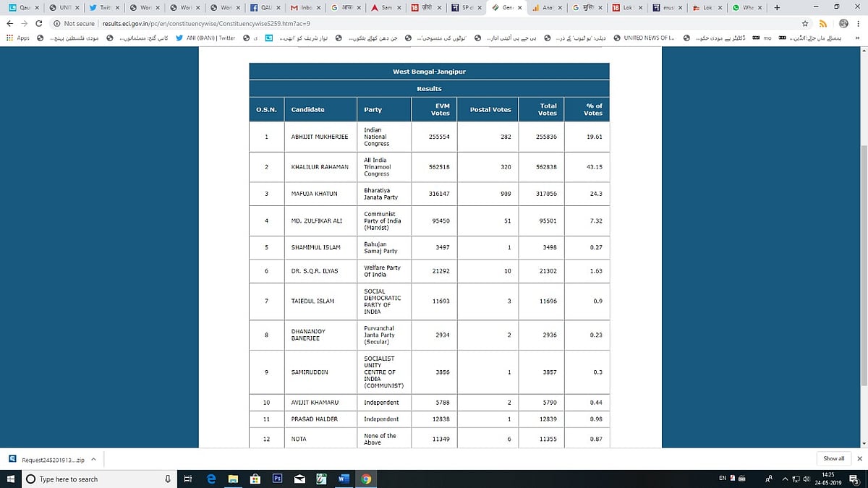Viewport: 868px width, 488px height.
Task: Open the RSS feed extension icon
Action: click(x=822, y=23)
